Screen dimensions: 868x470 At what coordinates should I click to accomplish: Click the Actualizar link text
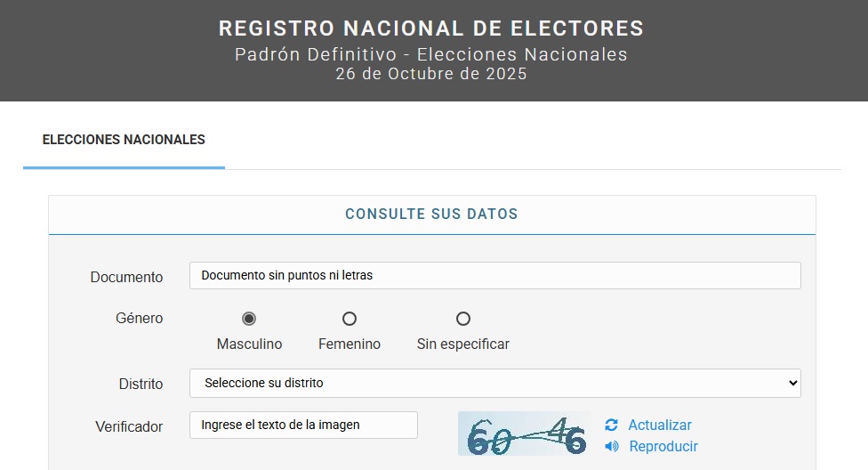click(660, 425)
